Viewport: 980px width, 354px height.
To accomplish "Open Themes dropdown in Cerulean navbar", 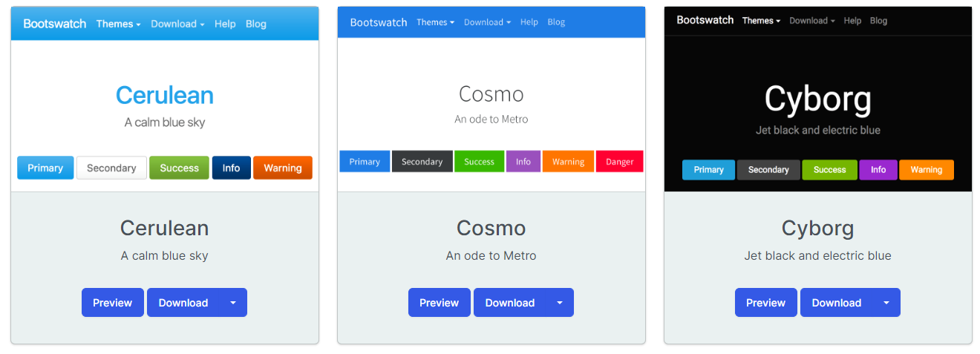I will 118,24.
